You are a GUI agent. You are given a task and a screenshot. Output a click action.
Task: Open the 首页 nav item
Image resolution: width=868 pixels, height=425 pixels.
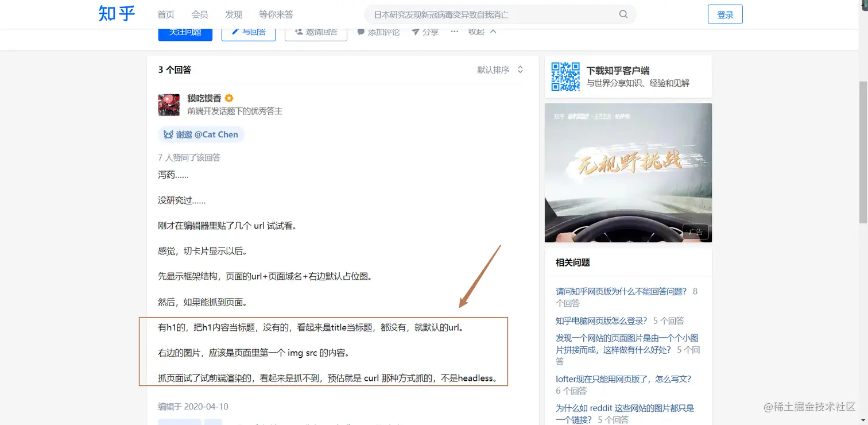(166, 14)
